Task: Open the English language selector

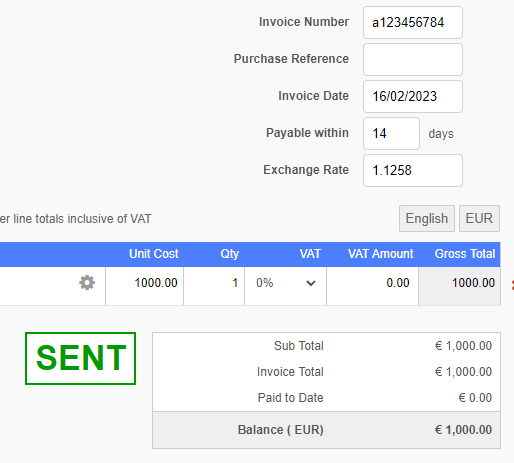Action: (427, 218)
